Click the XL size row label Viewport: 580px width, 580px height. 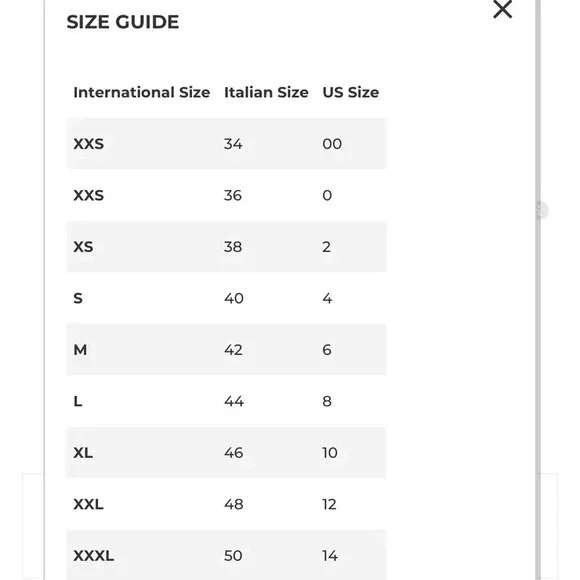pyautogui.click(x=83, y=452)
